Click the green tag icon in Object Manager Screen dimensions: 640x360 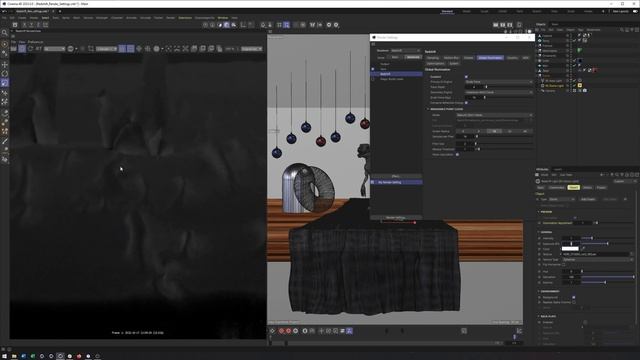coord(580,51)
